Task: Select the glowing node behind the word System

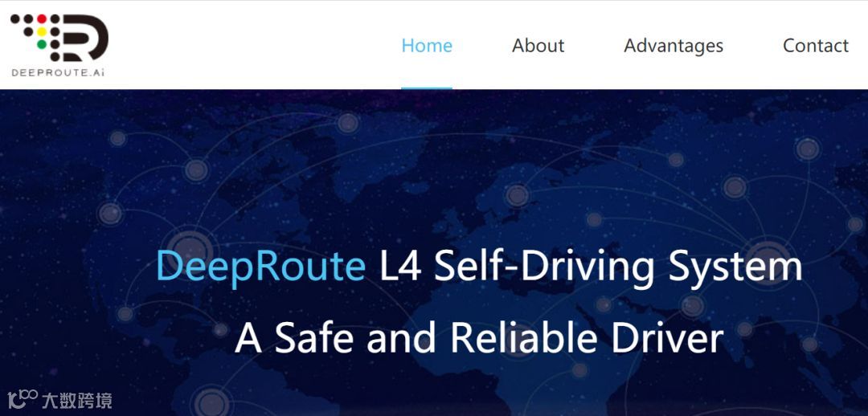Action: pos(768,260)
